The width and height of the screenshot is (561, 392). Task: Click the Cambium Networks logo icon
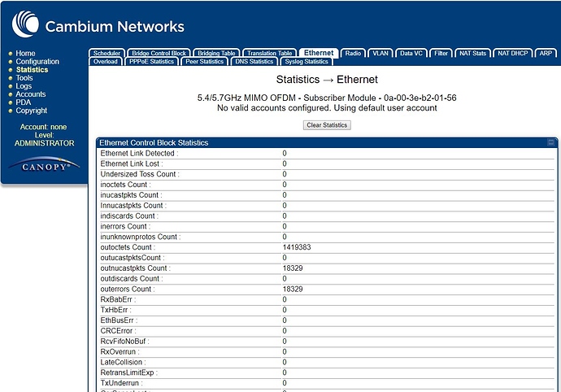[x=25, y=24]
